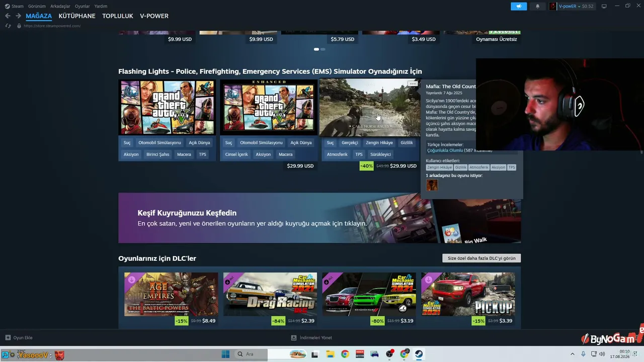
Task: Open the Görünüm menu
Action: pos(37,6)
